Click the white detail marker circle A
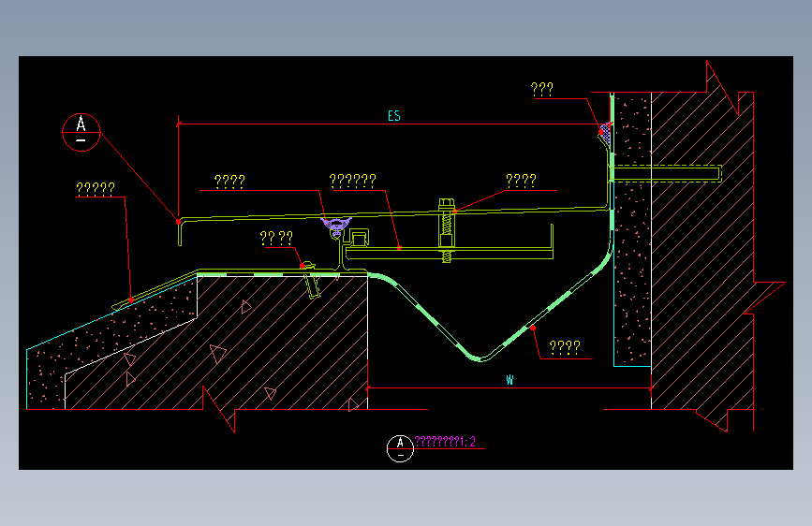This screenshot has height=526, width=812. click(x=400, y=448)
